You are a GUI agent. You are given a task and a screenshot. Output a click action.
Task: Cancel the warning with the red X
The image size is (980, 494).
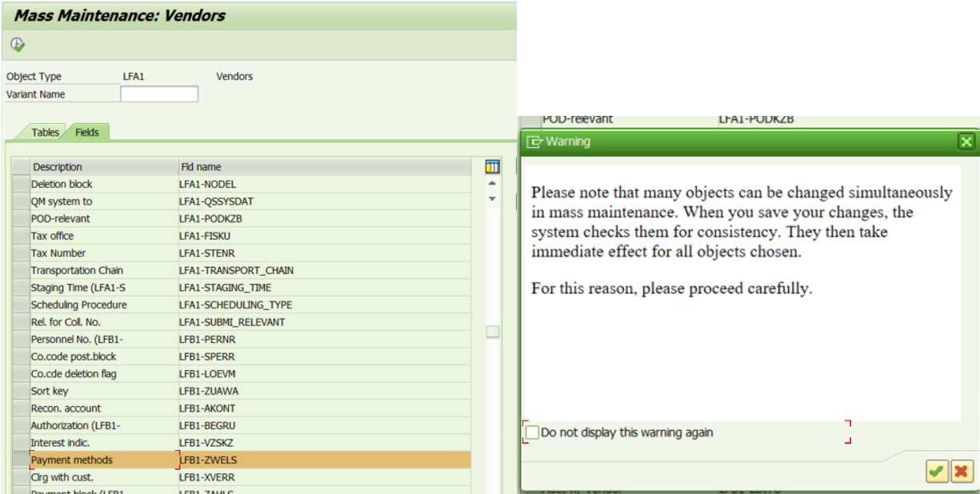point(961,472)
